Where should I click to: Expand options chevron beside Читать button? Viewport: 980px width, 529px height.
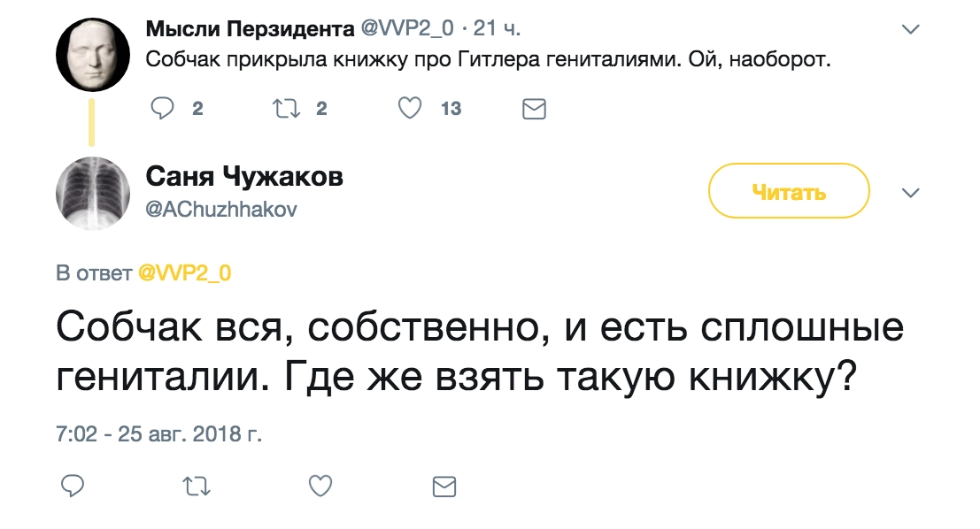point(910,192)
